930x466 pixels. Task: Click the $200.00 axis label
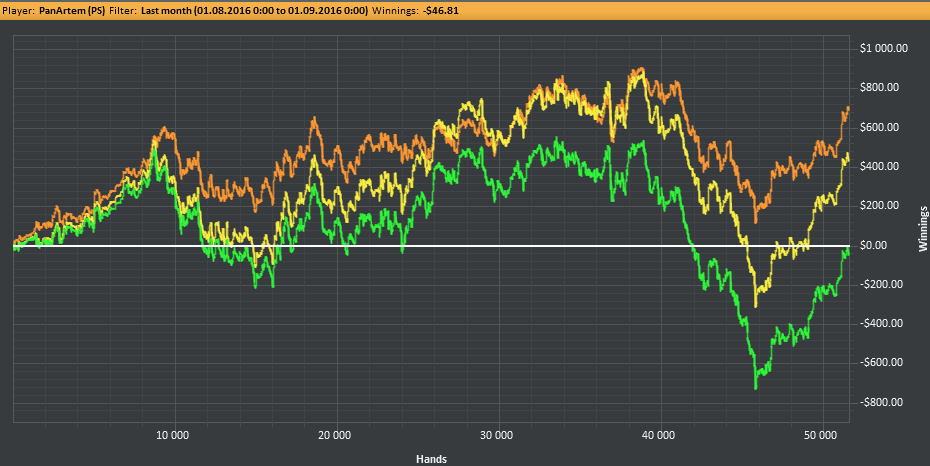point(879,206)
